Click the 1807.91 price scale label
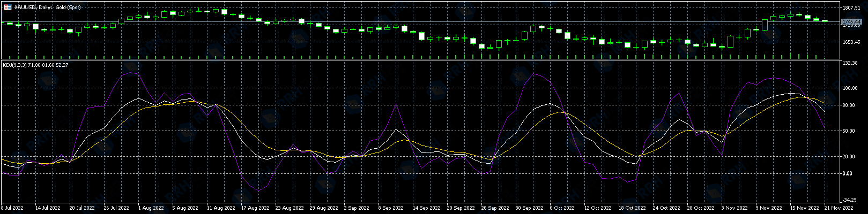Screen dimensions: 868x214 pyautogui.click(x=851, y=8)
